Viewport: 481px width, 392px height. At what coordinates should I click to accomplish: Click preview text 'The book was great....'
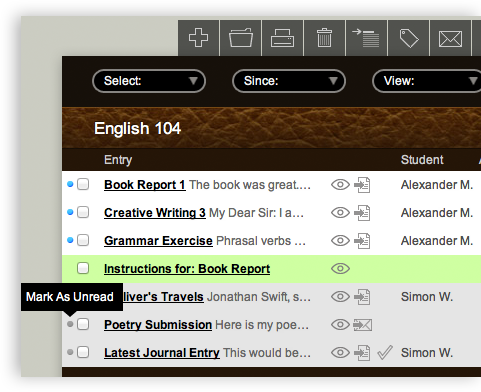(x=250, y=185)
